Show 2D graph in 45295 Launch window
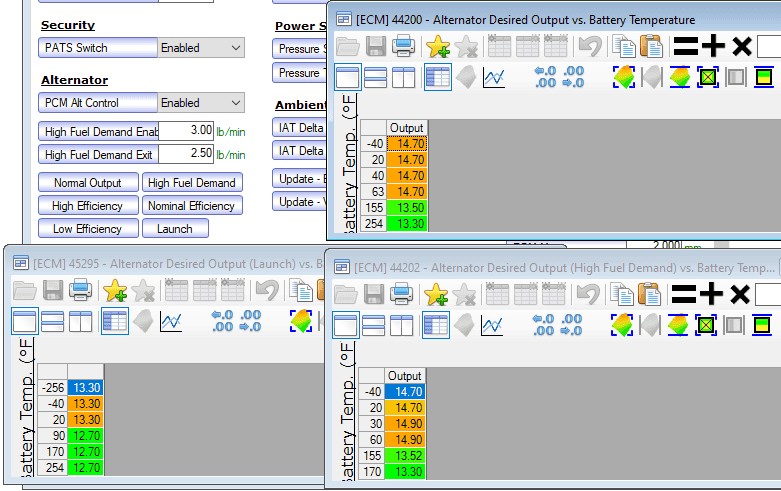781x491 pixels. point(171,321)
